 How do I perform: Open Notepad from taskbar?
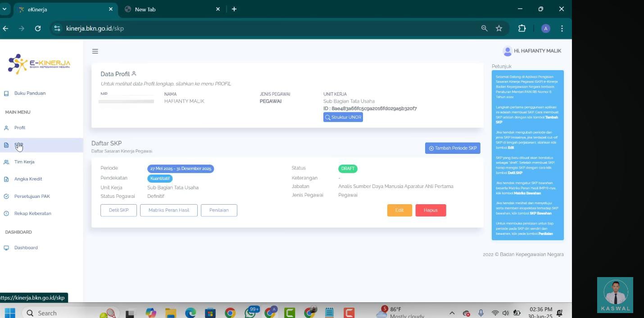click(329, 313)
